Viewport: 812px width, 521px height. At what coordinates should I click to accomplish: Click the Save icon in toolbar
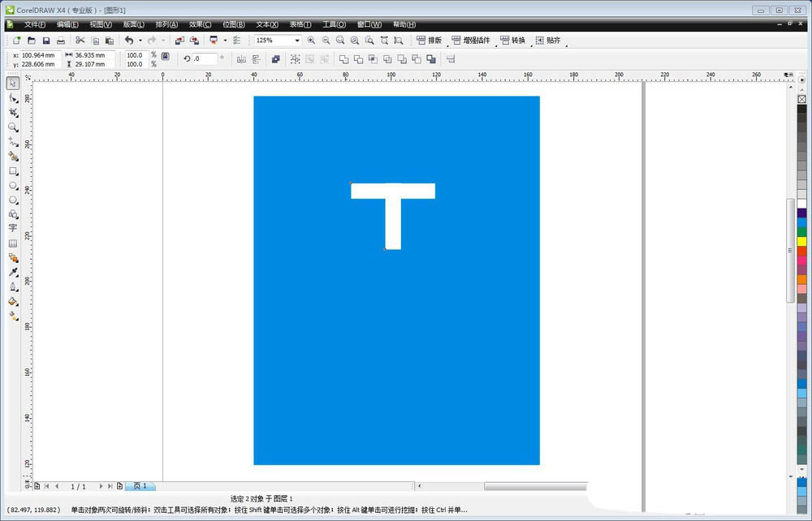click(46, 40)
